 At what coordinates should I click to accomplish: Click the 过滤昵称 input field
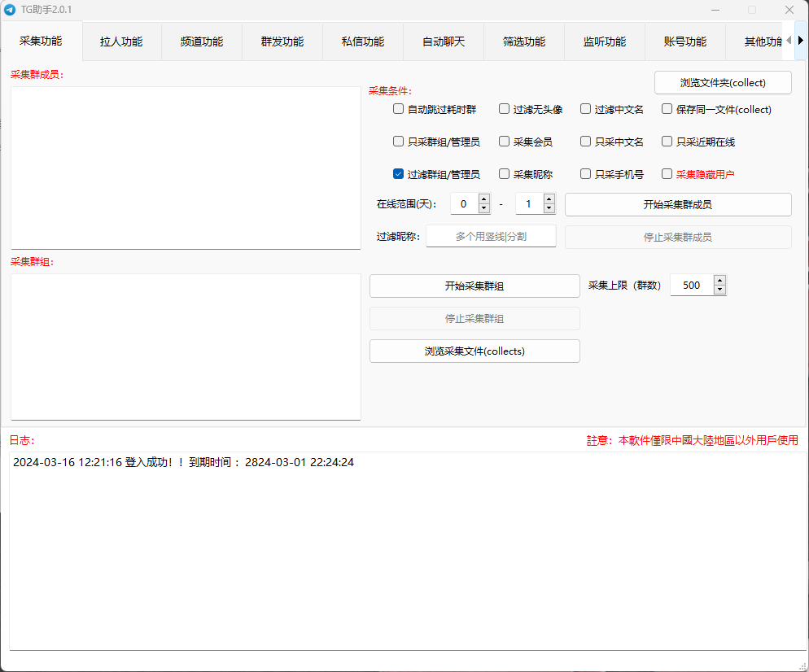491,237
